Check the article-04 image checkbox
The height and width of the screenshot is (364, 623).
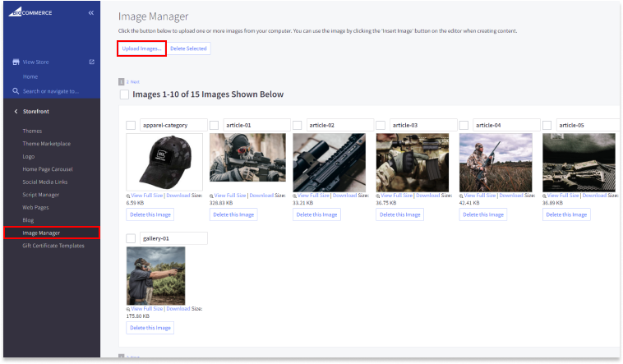coord(464,125)
